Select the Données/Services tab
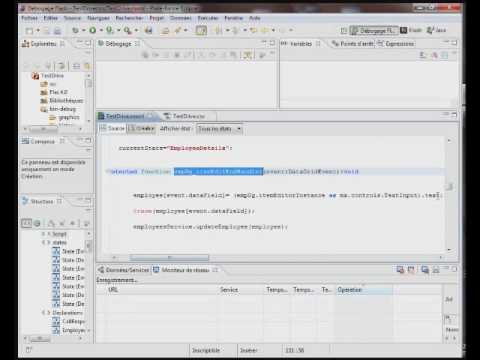This screenshot has height=360, width=480. 123,270
